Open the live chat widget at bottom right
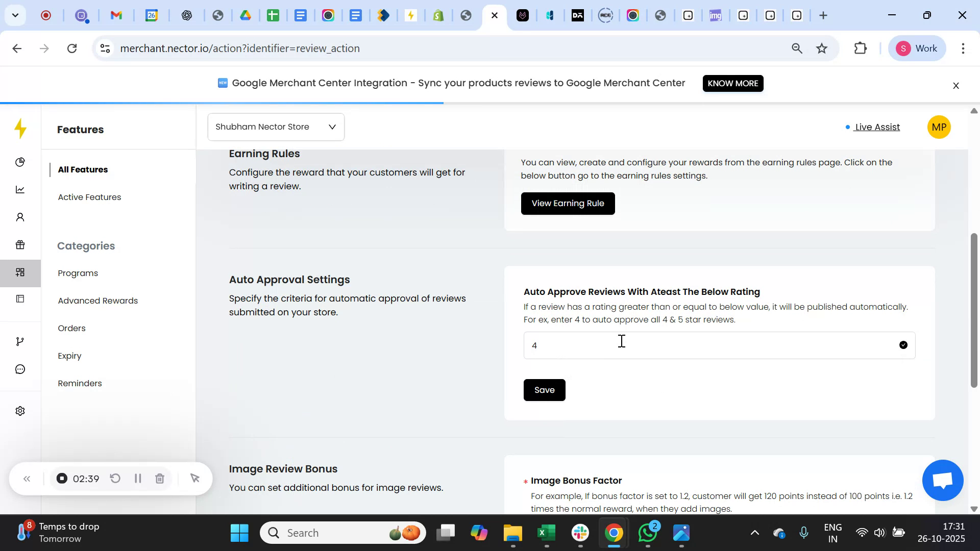This screenshot has width=980, height=551. pyautogui.click(x=942, y=480)
